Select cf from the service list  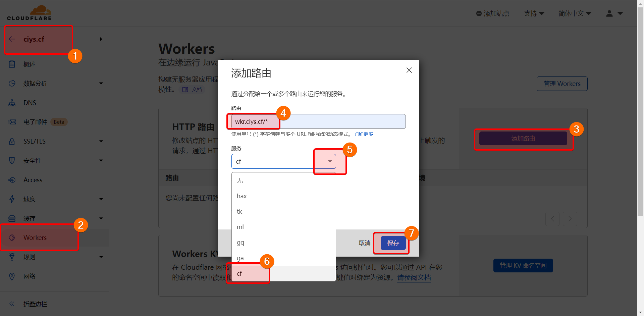pyautogui.click(x=239, y=273)
